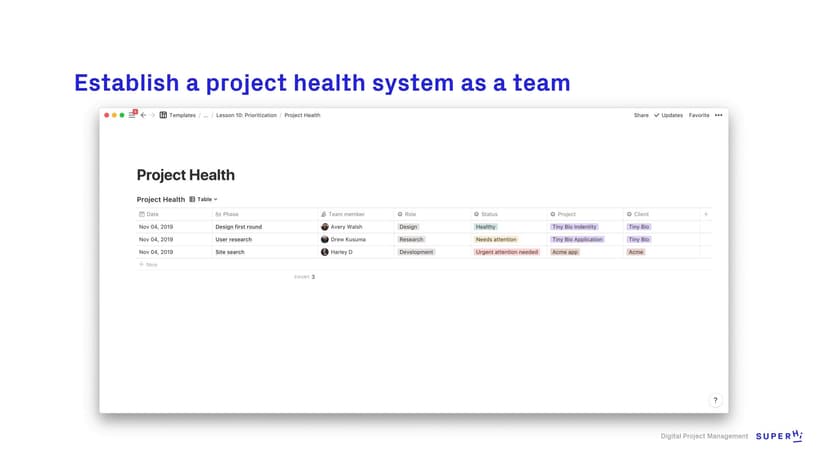828x466 pixels.
Task: Add a new row with + New
Action: pos(149,265)
